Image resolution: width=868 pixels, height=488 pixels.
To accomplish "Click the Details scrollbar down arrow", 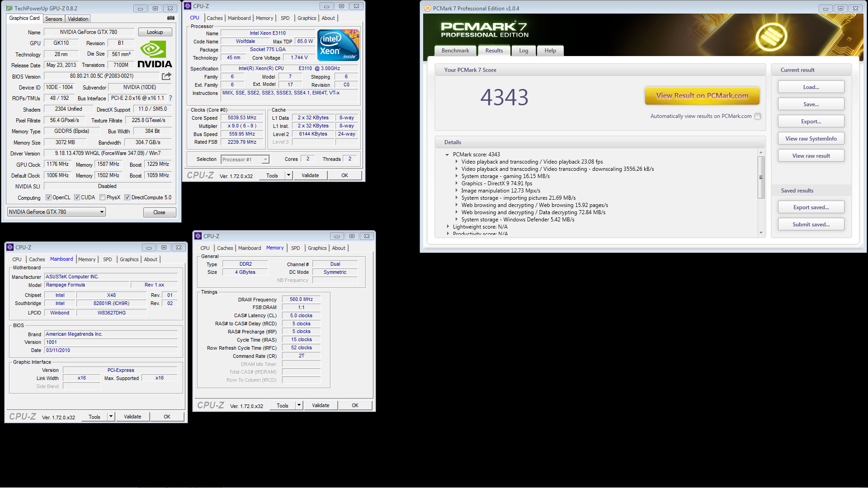I will tap(761, 233).
